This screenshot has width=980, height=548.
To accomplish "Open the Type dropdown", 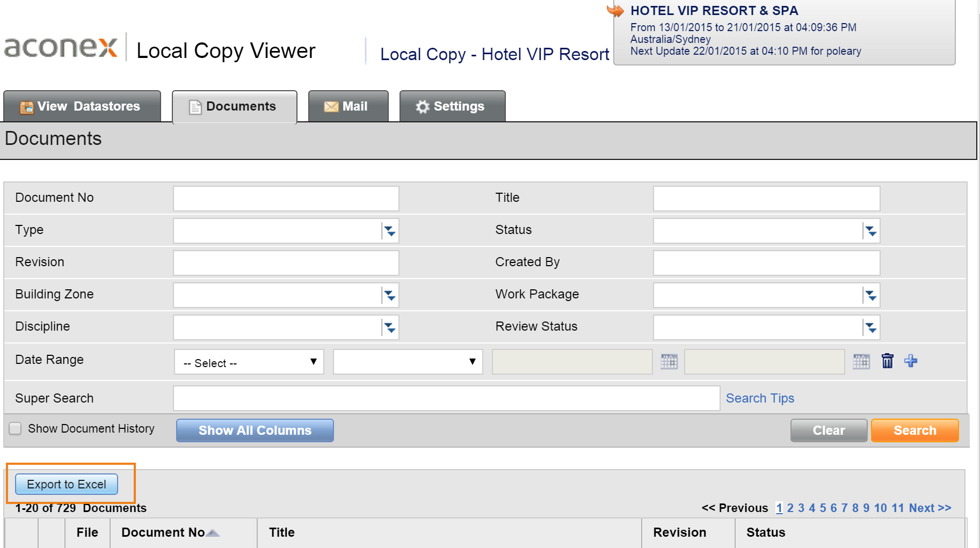I will click(x=389, y=231).
